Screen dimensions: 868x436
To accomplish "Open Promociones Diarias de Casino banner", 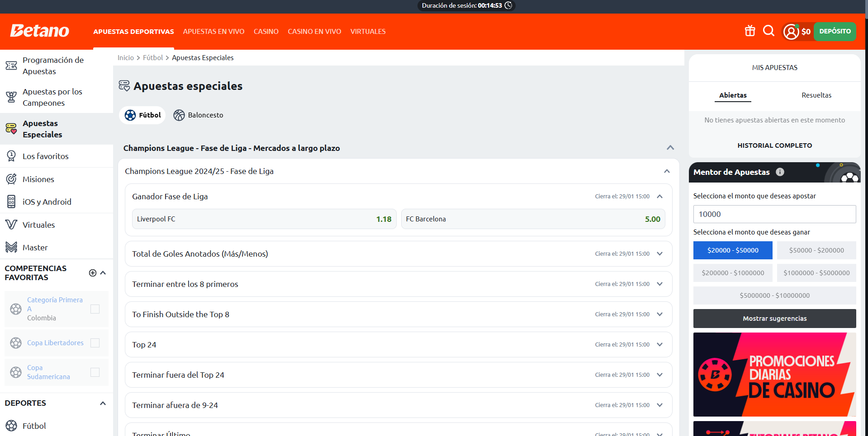I will tap(775, 375).
